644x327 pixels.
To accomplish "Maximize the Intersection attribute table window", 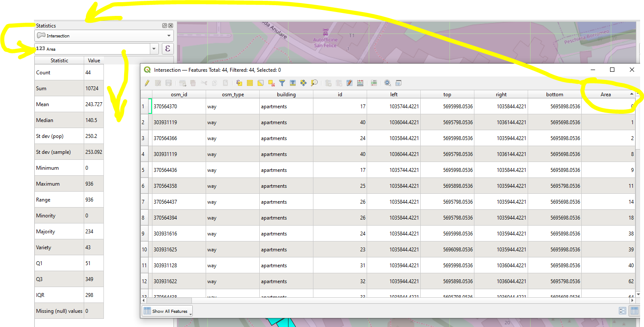I will coord(612,70).
